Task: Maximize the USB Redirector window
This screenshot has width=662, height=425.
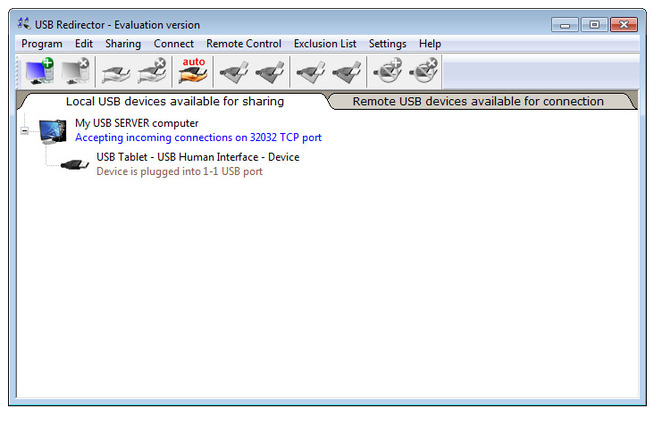Action: tap(594, 25)
